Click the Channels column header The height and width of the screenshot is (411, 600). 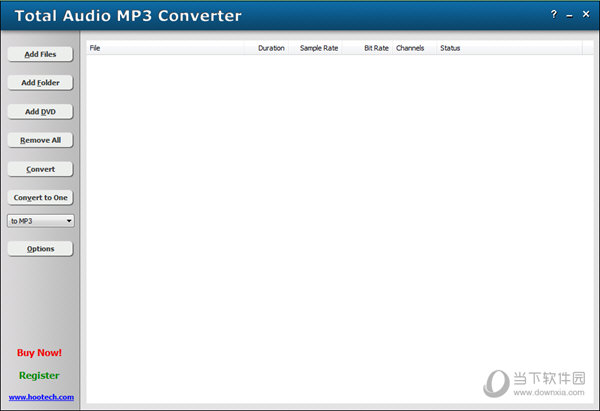[414, 48]
